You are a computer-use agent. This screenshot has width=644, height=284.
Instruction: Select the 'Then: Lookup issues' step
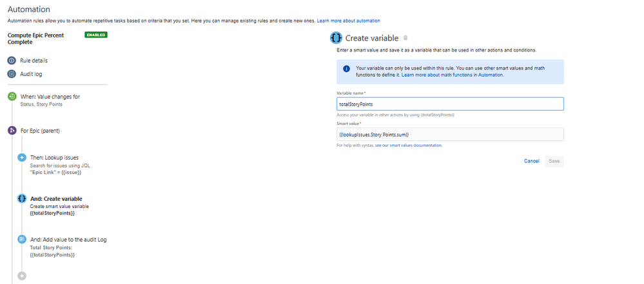point(54,157)
